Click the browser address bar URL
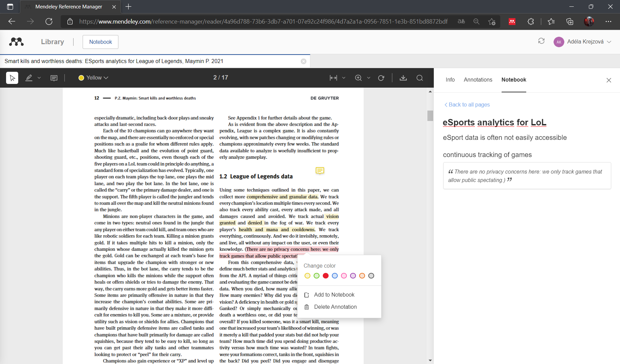Viewport: 620px width, 364px height. click(263, 22)
